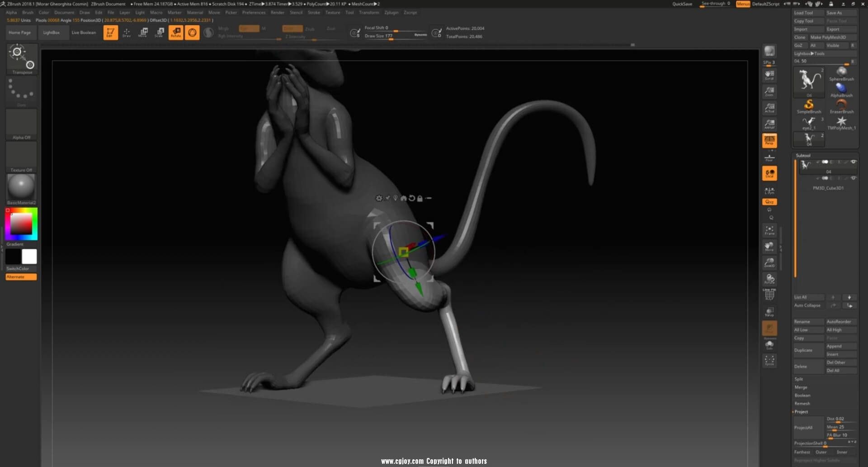Open the Transform menu
Screen dimensions: 868x467
click(369, 13)
